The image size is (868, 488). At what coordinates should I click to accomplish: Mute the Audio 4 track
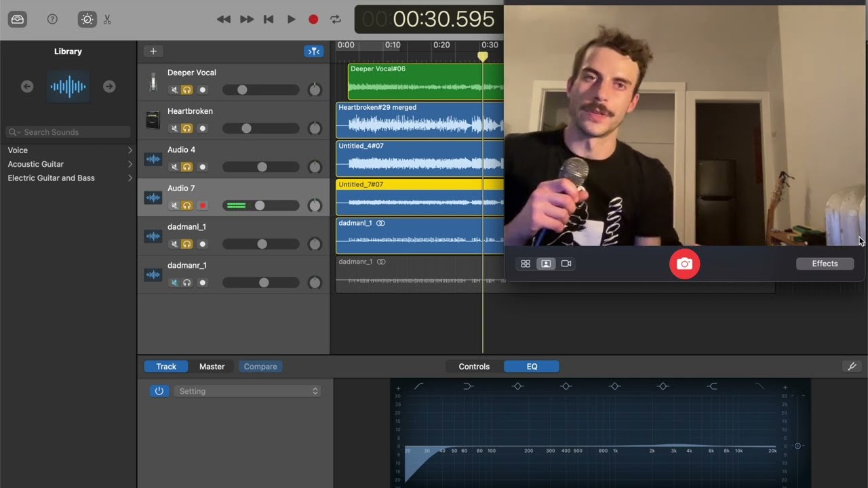pos(174,167)
